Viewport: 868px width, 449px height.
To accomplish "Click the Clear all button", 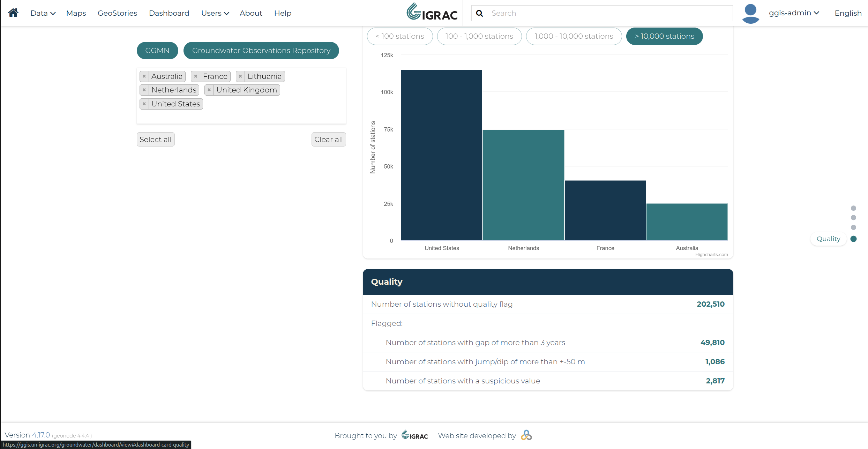I will (329, 140).
